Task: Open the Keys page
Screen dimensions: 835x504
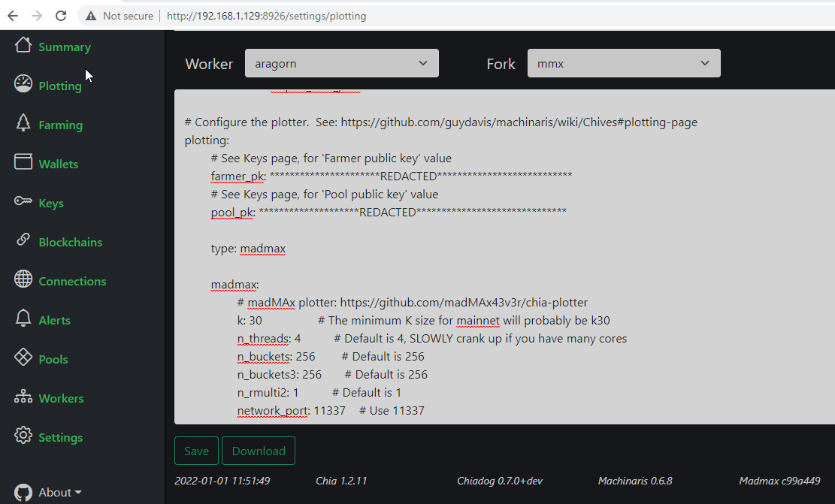Action: click(x=51, y=204)
